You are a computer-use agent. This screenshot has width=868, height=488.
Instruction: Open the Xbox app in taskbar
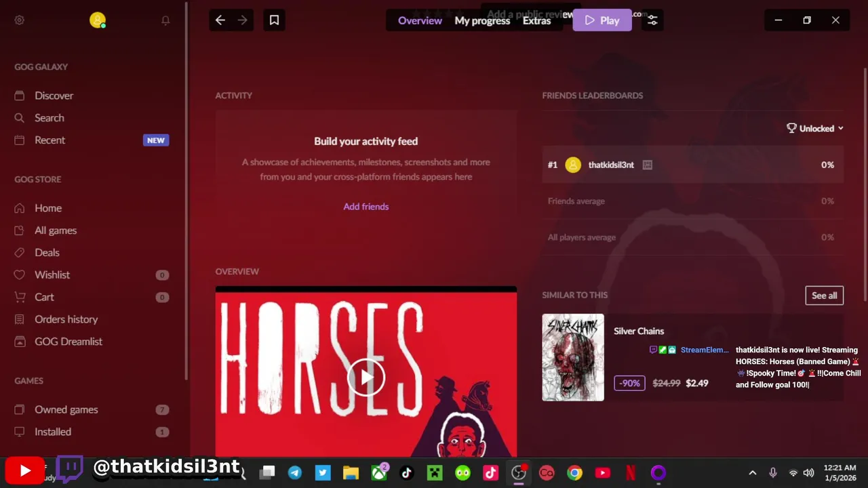[379, 472]
